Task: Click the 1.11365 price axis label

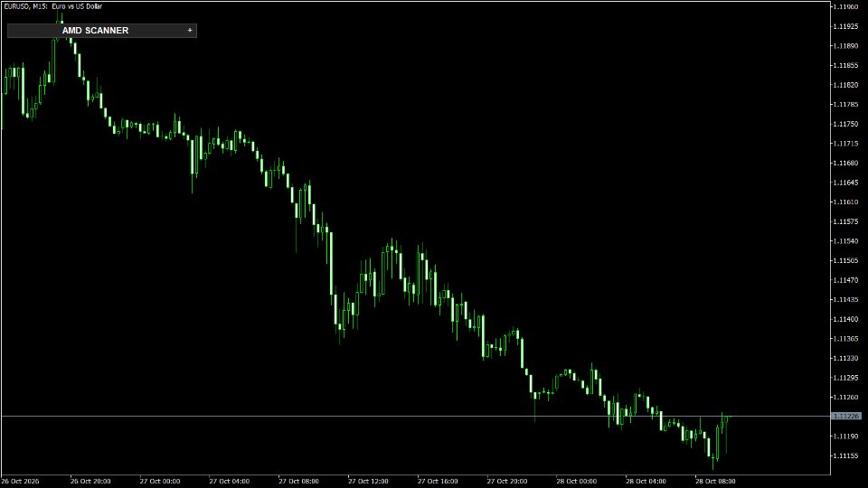Action: click(x=845, y=339)
